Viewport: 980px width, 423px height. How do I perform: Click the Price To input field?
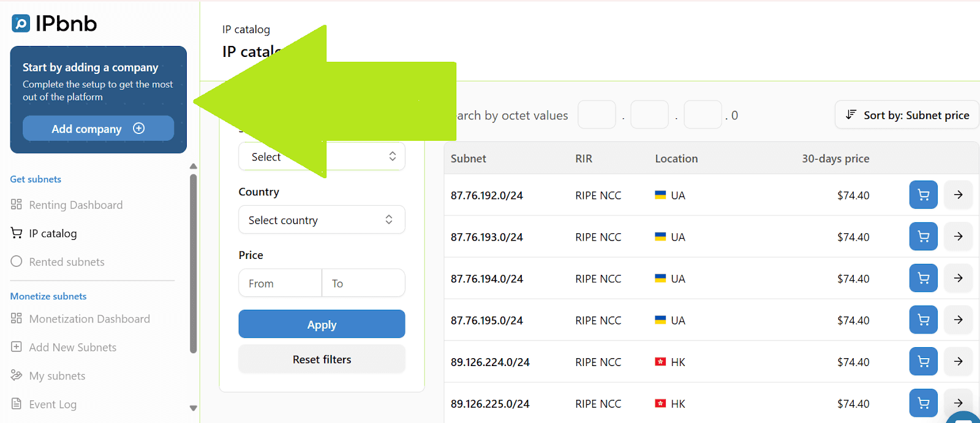coord(363,283)
